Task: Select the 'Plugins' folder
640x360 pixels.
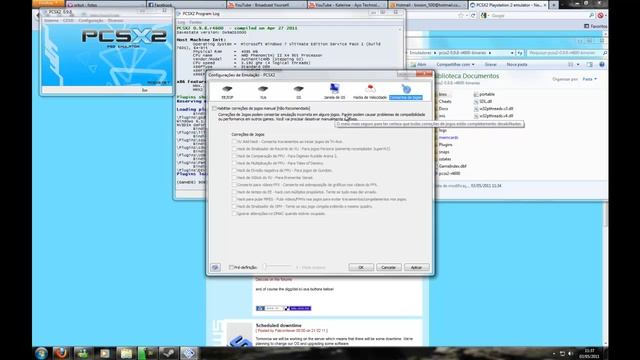Action: [445, 145]
